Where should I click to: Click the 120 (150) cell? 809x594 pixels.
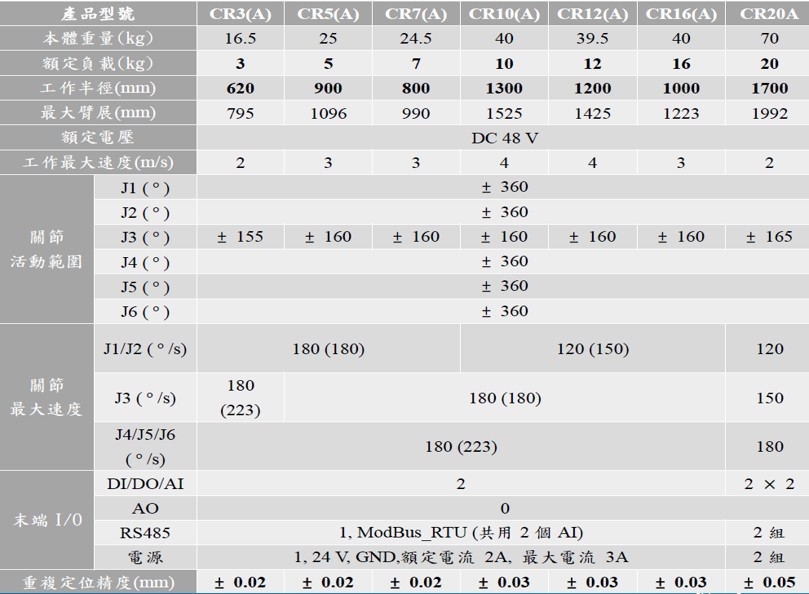click(x=593, y=348)
